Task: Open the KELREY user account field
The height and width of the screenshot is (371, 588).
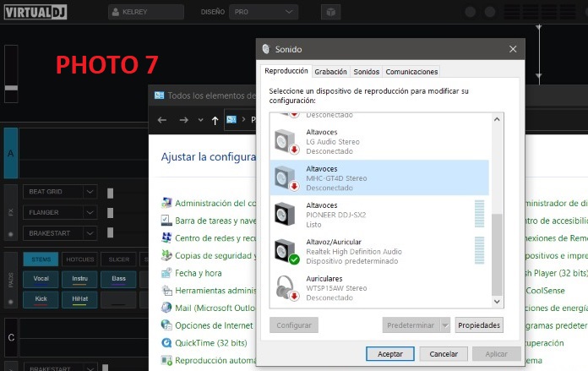Action: point(146,12)
